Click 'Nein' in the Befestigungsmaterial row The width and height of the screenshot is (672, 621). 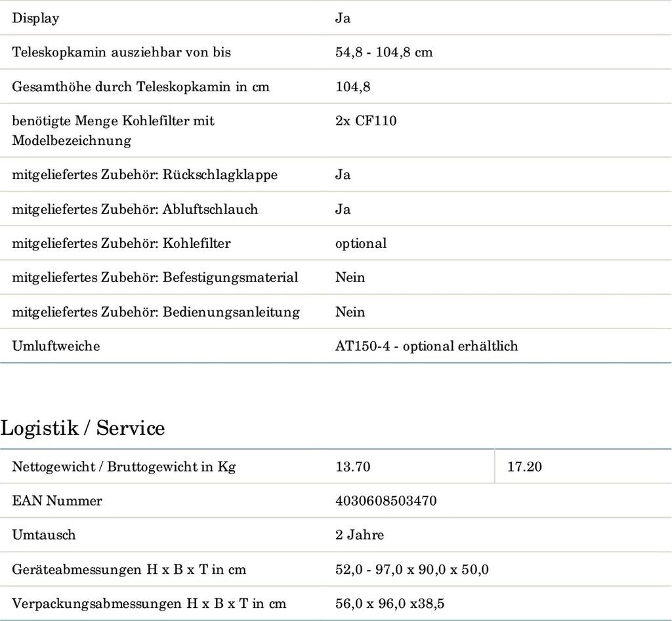350,277
